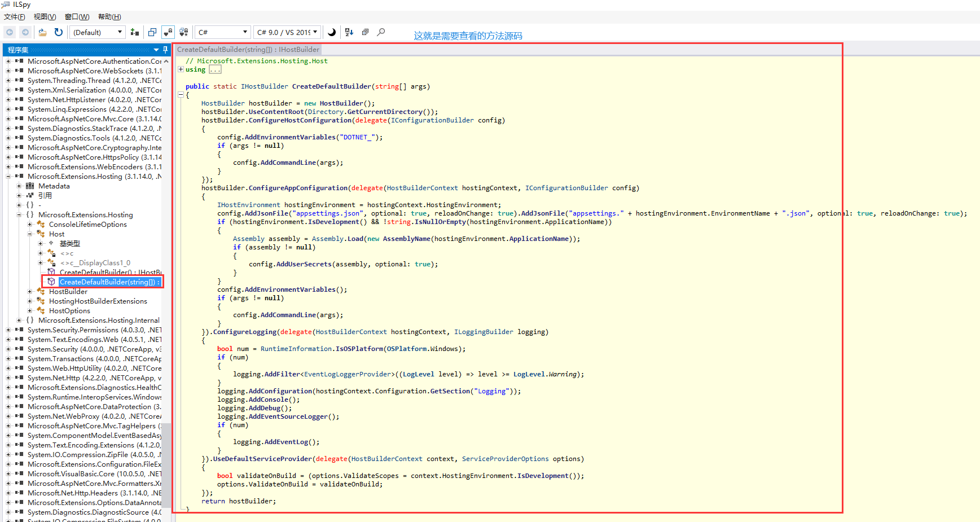Unfold the collapsed using block in code
Image resolution: width=980 pixels, height=522 pixels.
pos(181,69)
